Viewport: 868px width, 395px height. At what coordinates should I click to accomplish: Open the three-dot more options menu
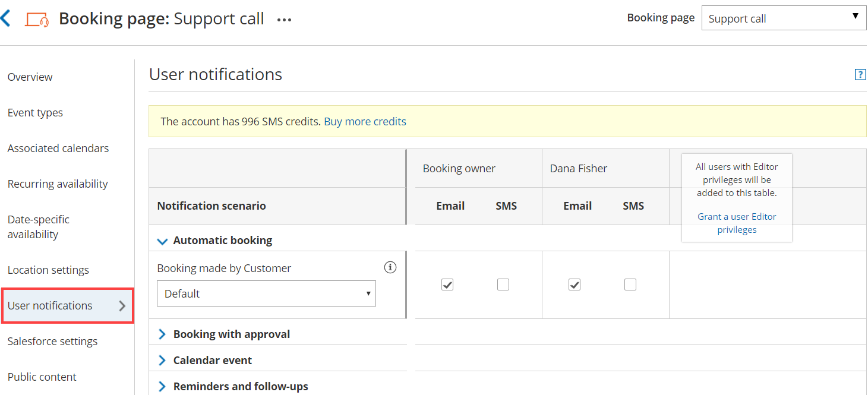[284, 20]
